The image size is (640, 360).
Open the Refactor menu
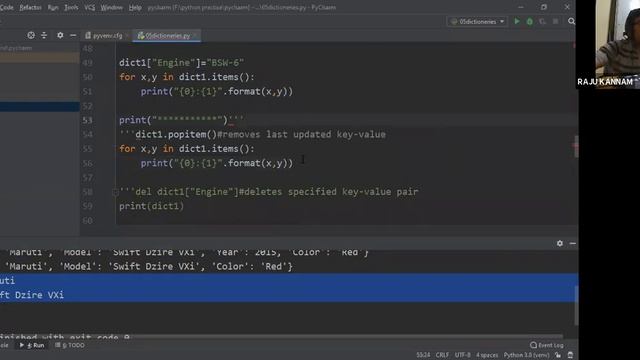[30, 7]
